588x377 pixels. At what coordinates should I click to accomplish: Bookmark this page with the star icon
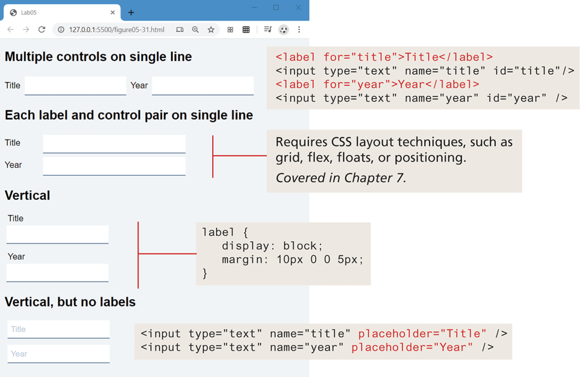tap(211, 30)
